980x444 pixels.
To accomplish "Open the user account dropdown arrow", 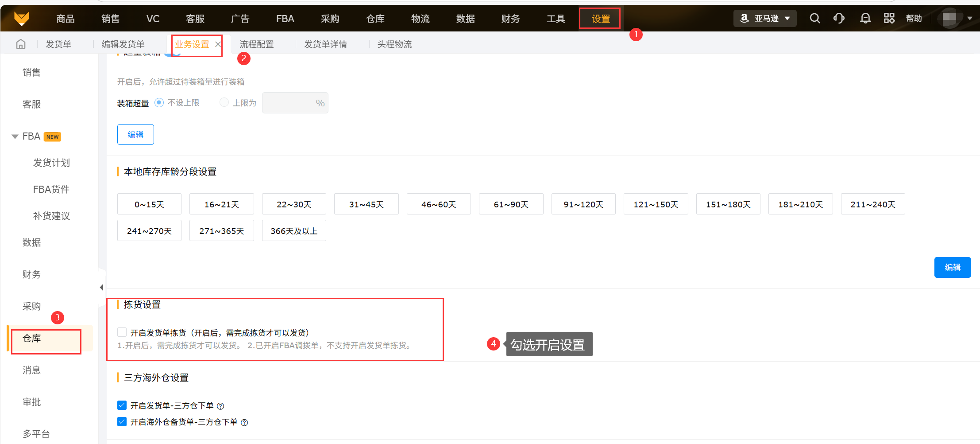I will (x=970, y=19).
